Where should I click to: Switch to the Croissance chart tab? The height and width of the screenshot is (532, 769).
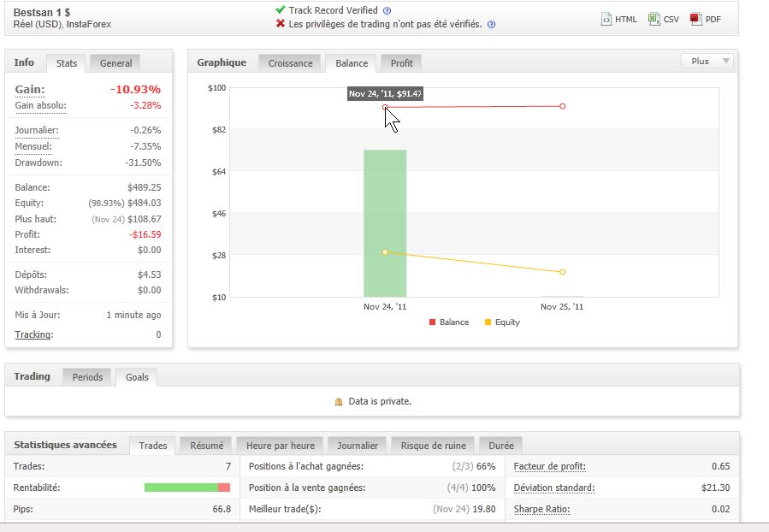(x=290, y=63)
